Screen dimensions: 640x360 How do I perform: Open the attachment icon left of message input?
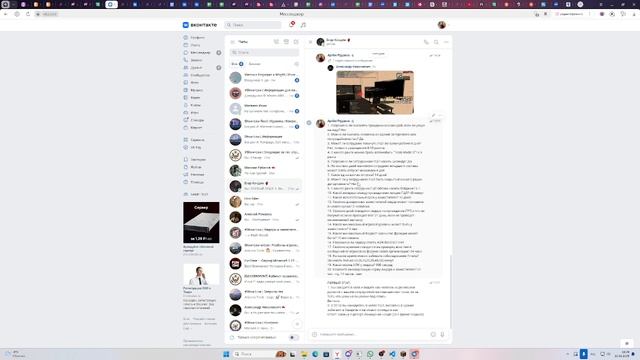(314, 334)
